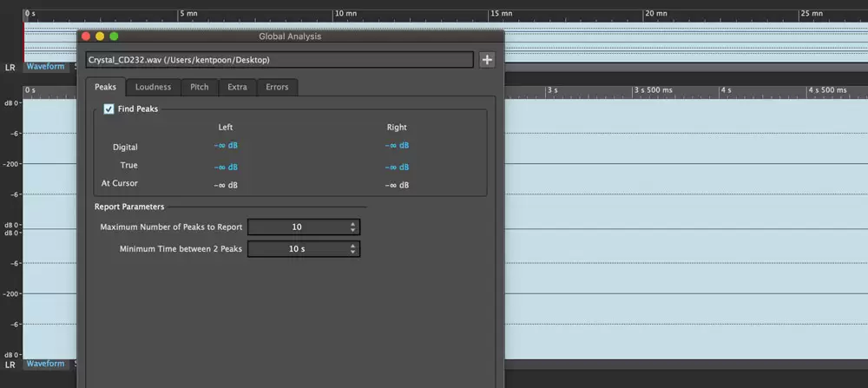Select the Extra tab
Screen dimensions: 868x388
pyautogui.click(x=237, y=87)
